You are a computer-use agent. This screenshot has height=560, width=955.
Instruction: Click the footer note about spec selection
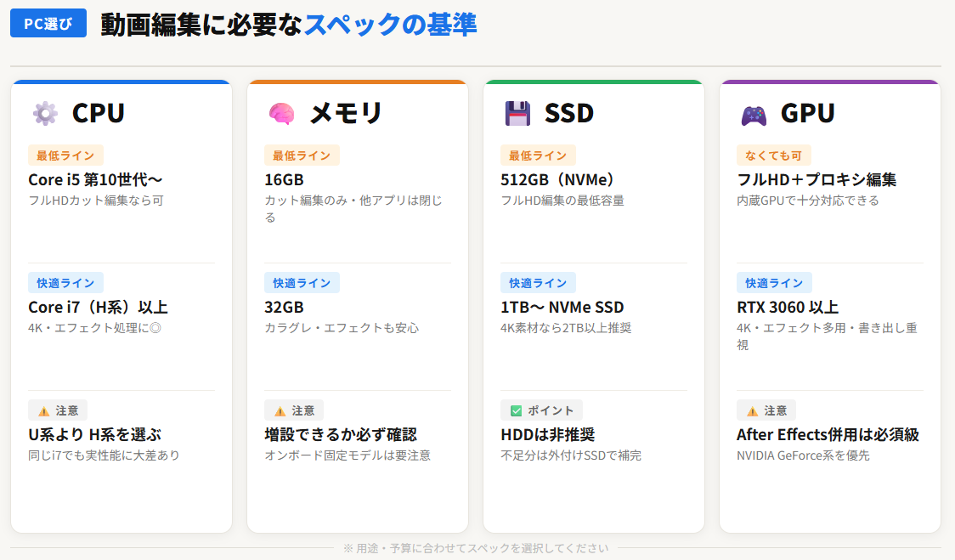point(477,548)
